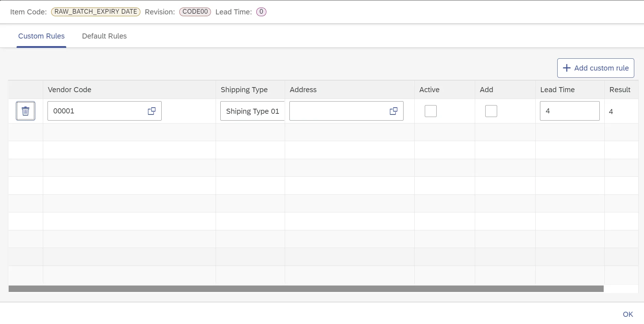Open Vendor Code value help icon
Image resolution: width=644 pixels, height=324 pixels.
click(x=152, y=111)
